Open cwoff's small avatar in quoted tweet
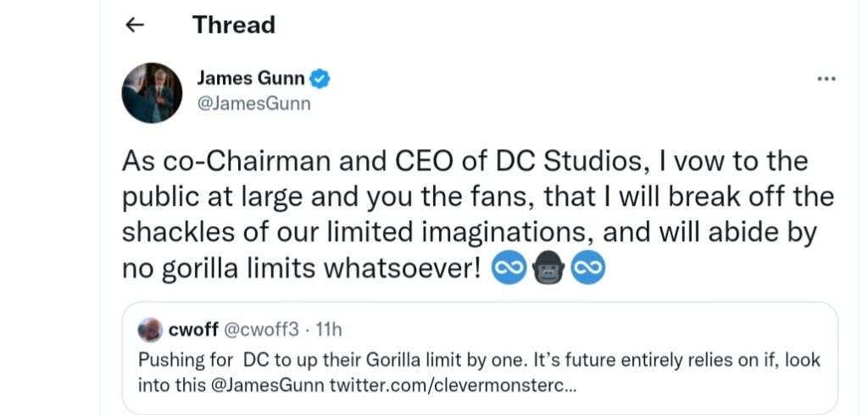This screenshot has width=868, height=415. pos(149,329)
